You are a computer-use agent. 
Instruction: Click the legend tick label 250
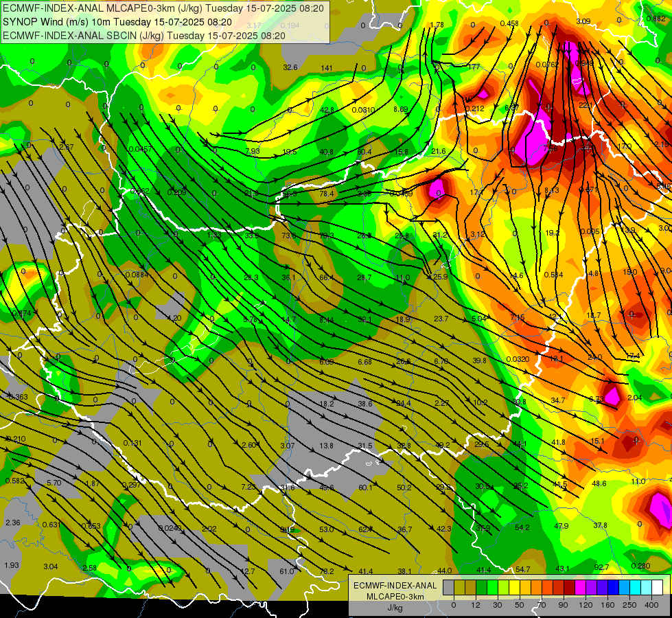pos(629,605)
